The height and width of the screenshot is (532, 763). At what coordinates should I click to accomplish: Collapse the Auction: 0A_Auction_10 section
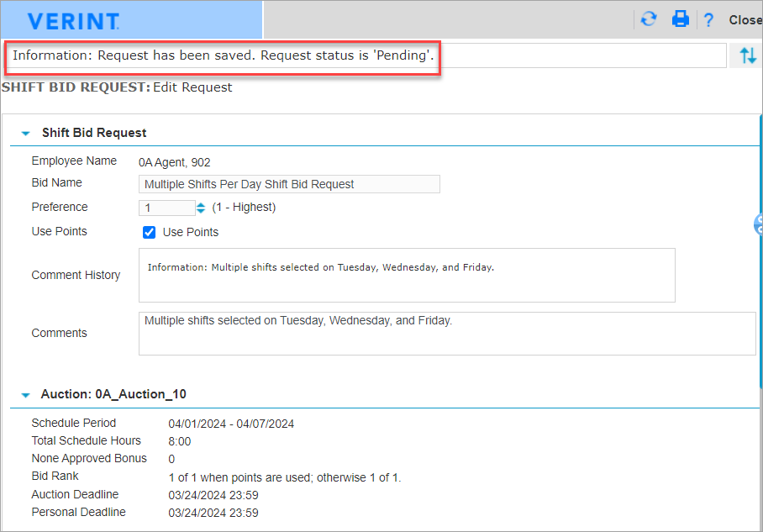click(25, 394)
